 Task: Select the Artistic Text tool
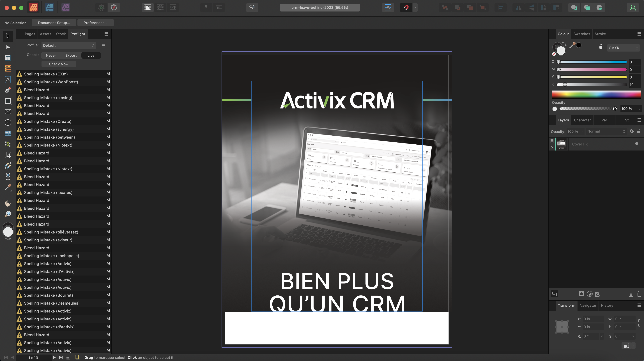pos(8,79)
